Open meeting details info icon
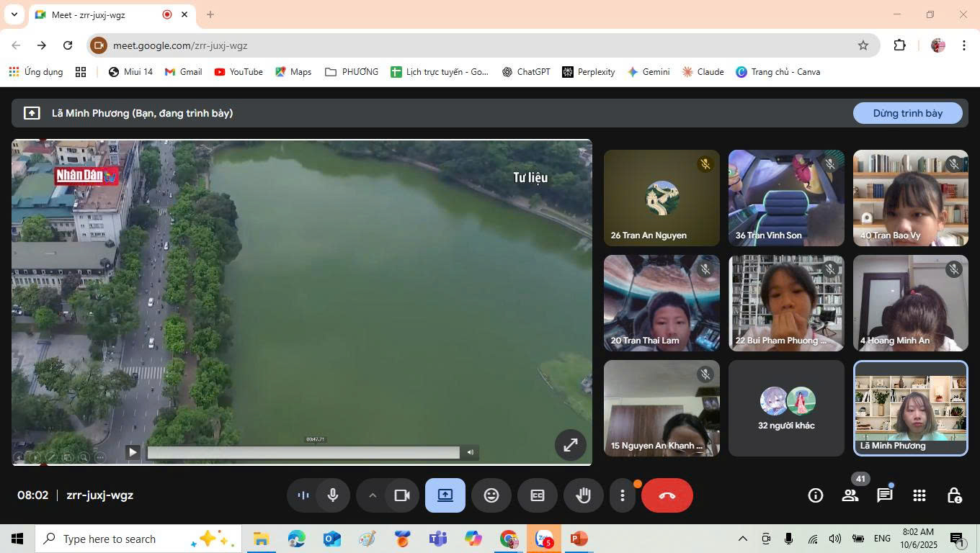 pyautogui.click(x=815, y=495)
